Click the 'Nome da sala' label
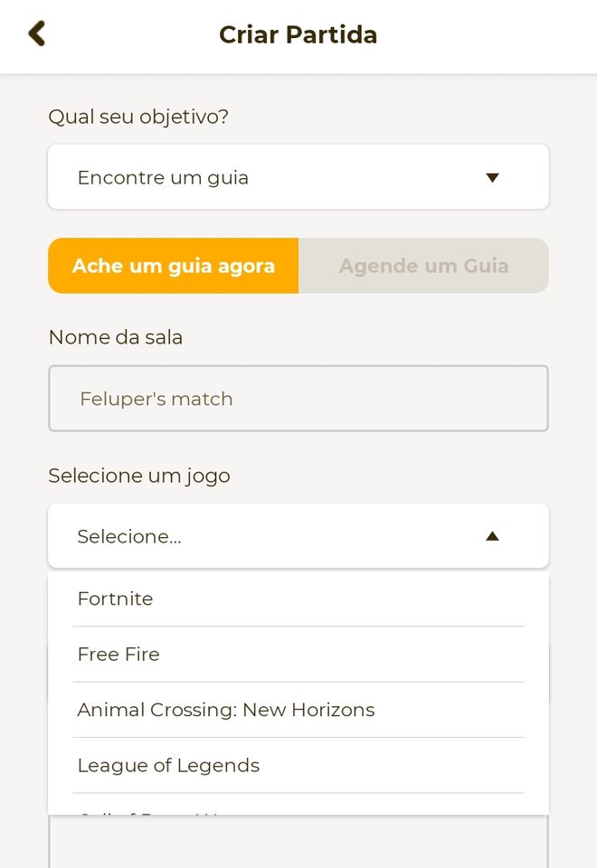 [116, 337]
